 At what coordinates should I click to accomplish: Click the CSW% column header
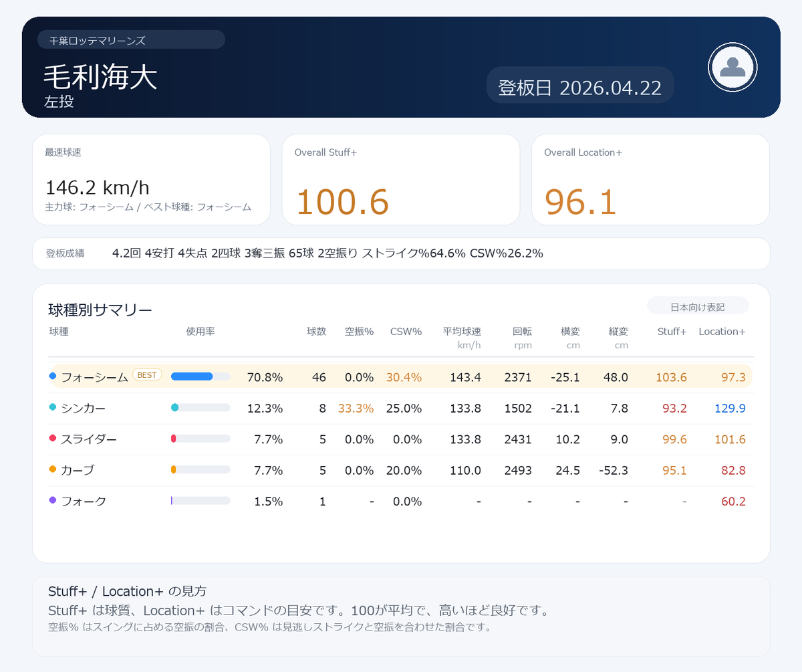(406, 331)
